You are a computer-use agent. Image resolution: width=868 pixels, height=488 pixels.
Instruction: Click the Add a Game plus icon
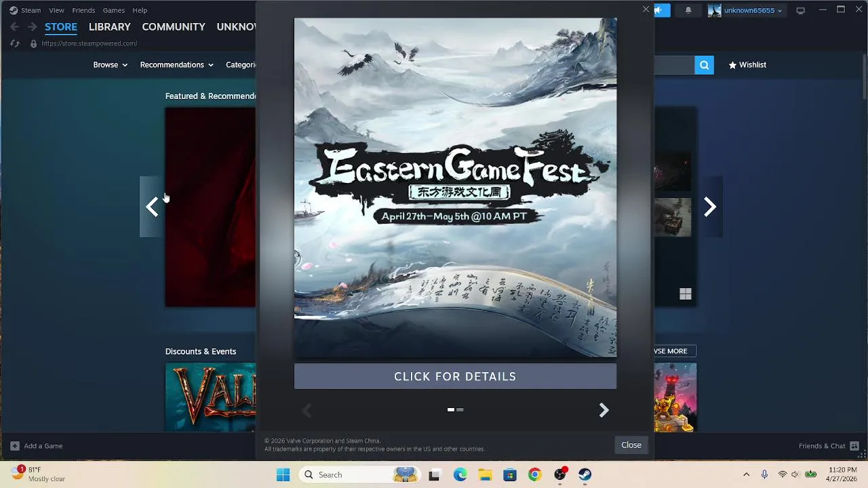pos(14,446)
